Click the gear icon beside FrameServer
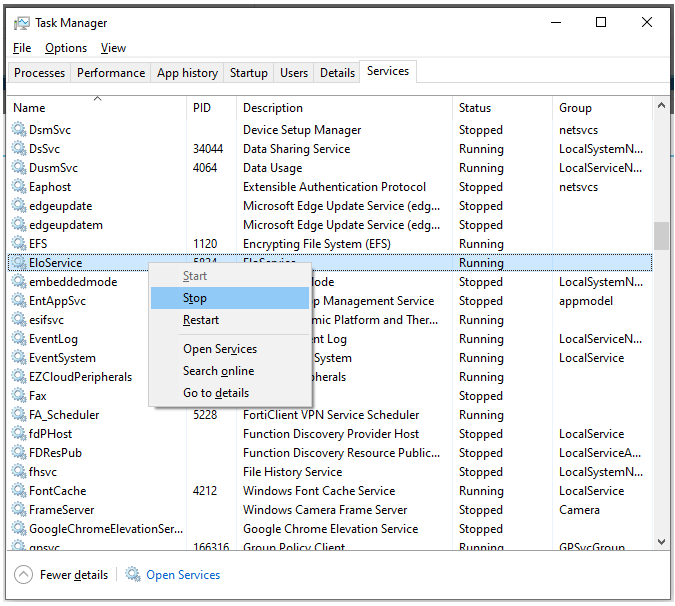675x606 pixels. click(19, 510)
